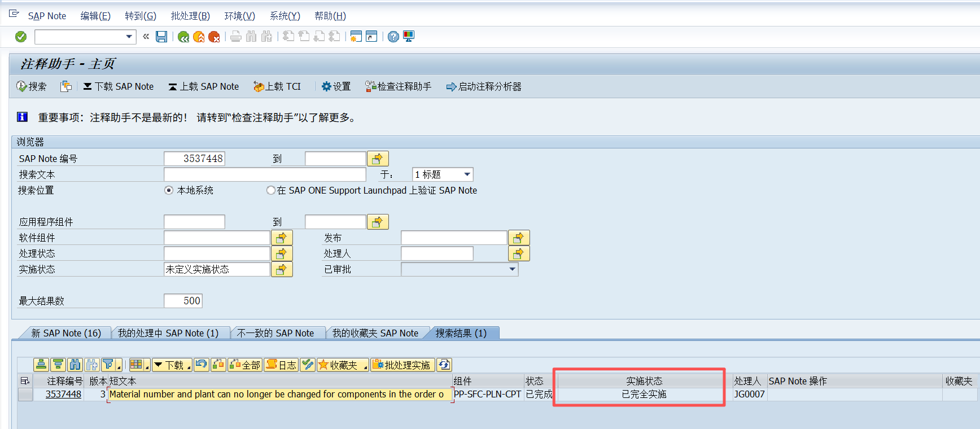
Task: Open the 系统(Y) menu
Action: [x=285, y=16]
